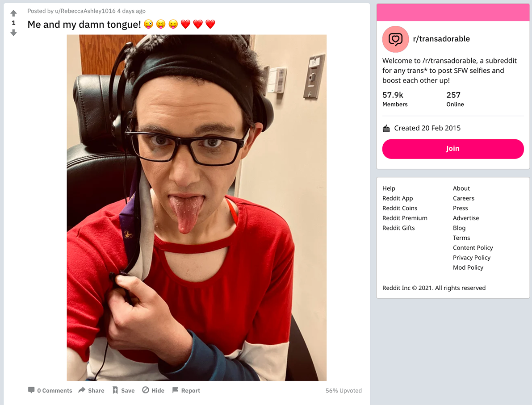Join the r/transadorable community
This screenshot has width=532, height=405.
[453, 149]
